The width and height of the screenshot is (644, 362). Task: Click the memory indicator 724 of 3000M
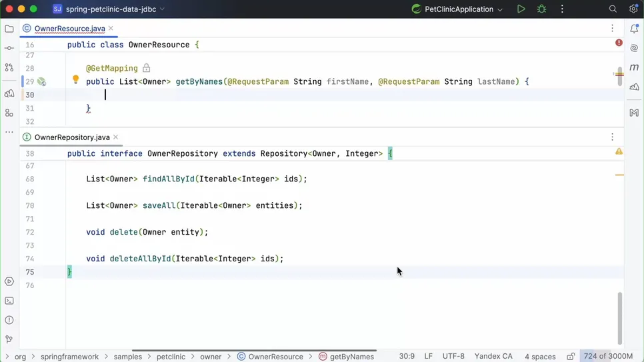coord(608,356)
